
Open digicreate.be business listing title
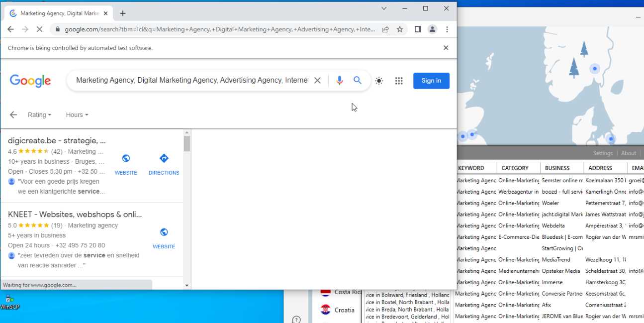[57, 141]
